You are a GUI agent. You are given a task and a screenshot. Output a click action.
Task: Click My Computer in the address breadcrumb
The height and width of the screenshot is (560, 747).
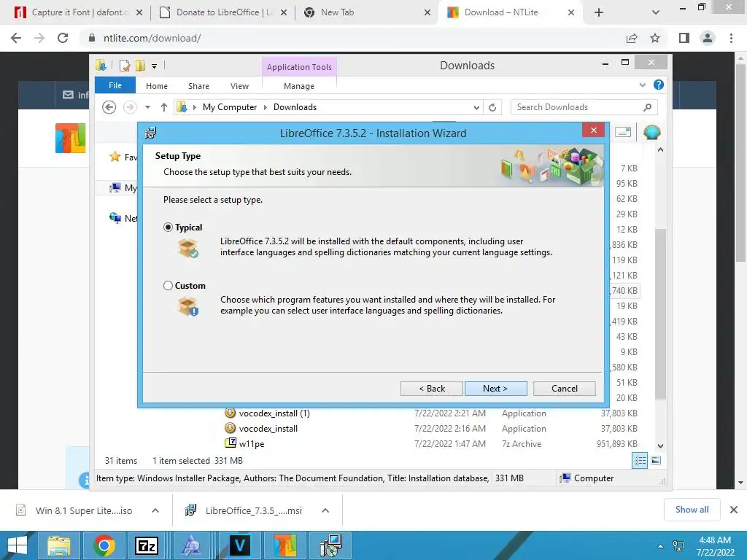[230, 107]
